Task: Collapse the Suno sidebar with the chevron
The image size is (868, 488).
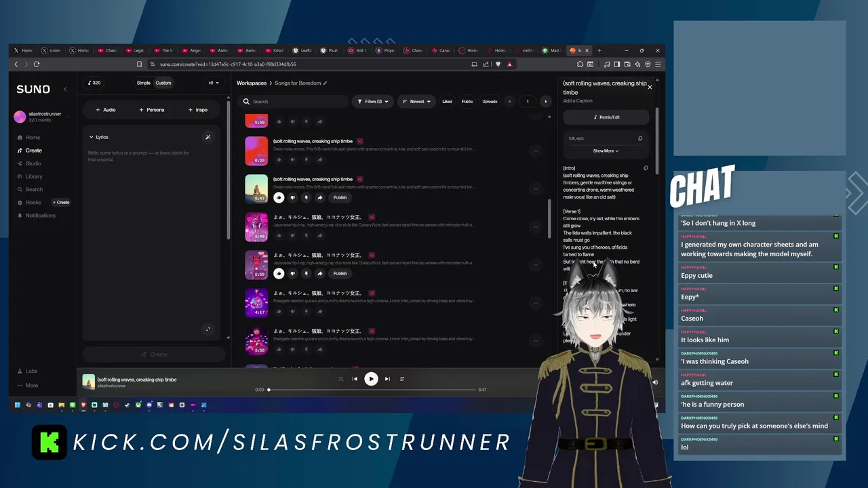Action: [x=66, y=89]
